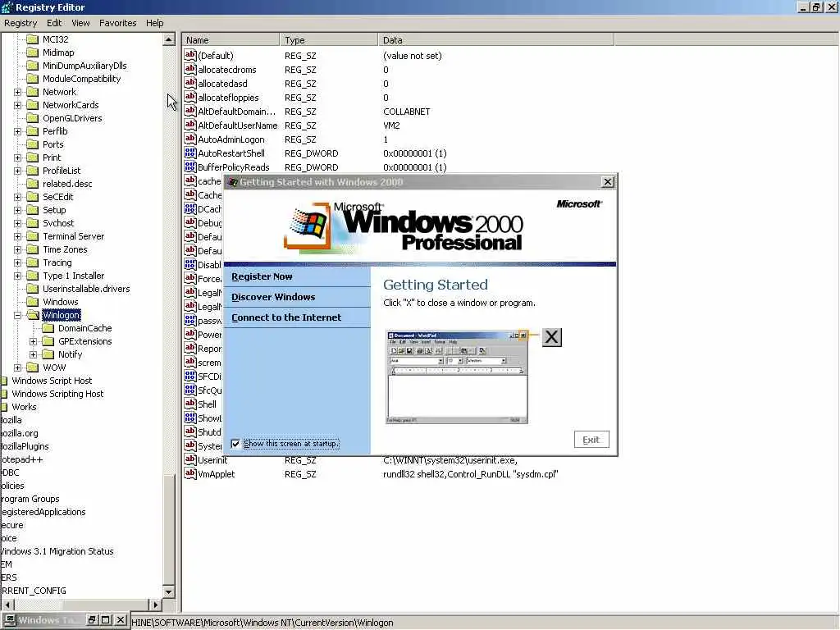
Task: Expand the ProfileList key
Action: (x=18, y=171)
